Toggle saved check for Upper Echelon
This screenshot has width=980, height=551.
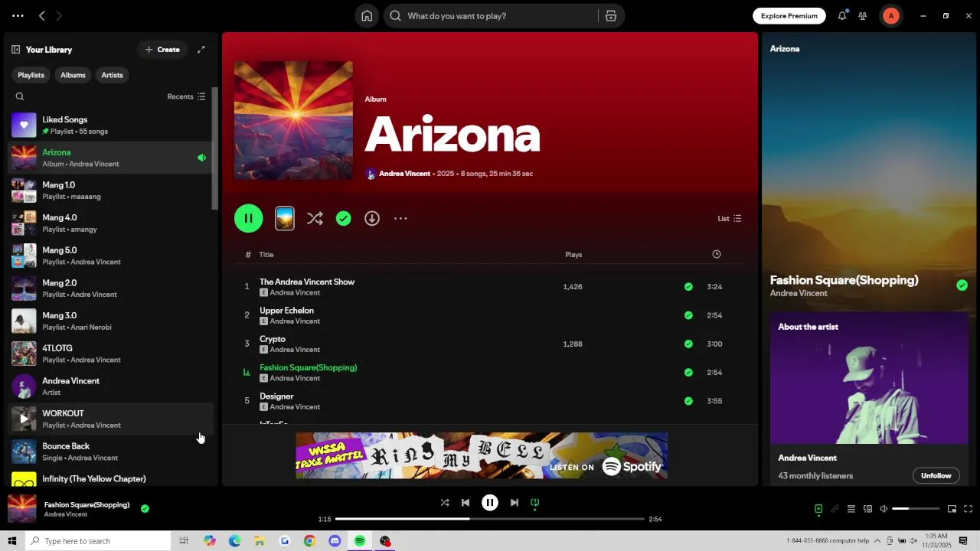point(688,315)
